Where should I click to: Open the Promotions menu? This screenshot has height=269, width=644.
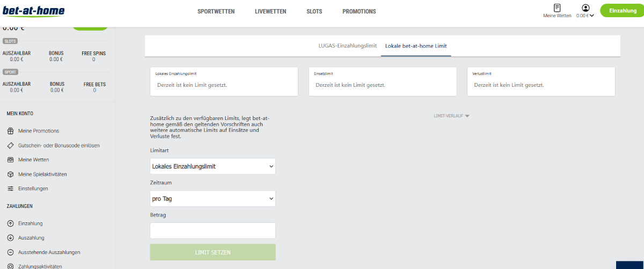pos(359,11)
